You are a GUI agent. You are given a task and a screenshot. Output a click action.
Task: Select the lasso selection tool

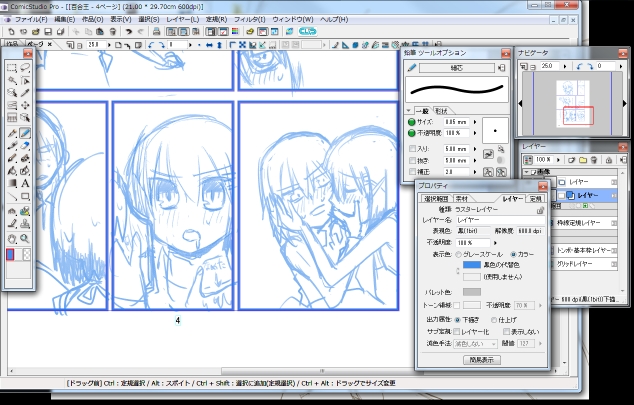coord(25,68)
